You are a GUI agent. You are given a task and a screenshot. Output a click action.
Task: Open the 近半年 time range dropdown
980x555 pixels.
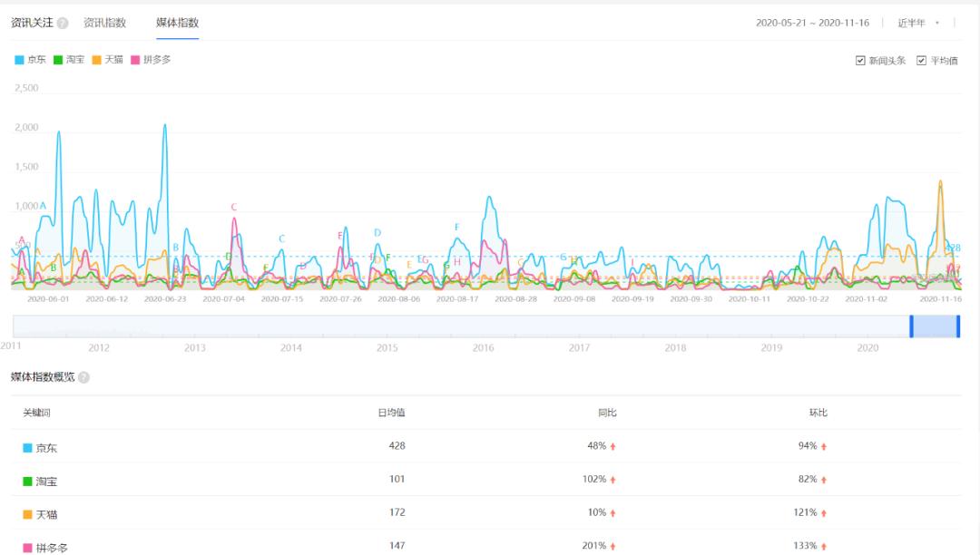pos(918,23)
